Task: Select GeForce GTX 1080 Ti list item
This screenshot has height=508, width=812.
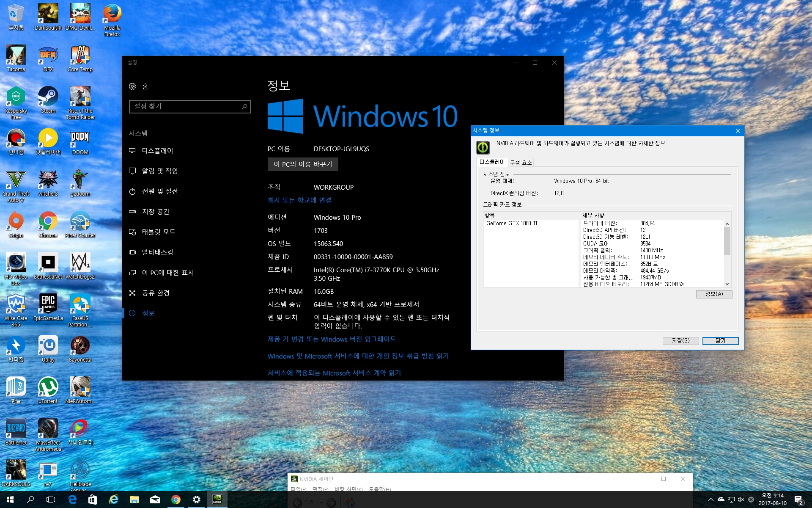Action: [511, 223]
